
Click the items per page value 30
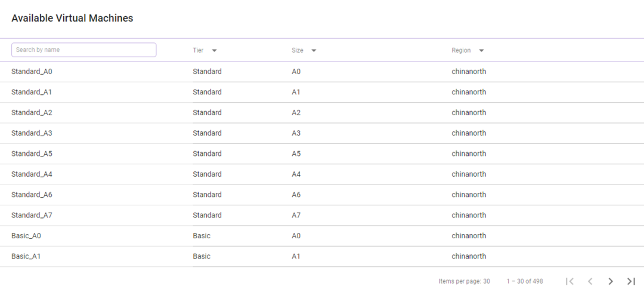point(487,281)
